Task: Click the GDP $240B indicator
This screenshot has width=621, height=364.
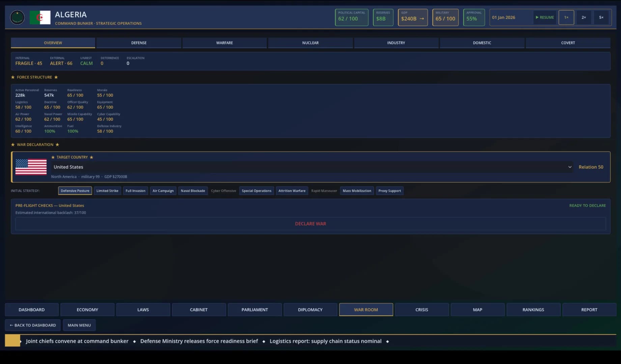Action: coord(413,18)
